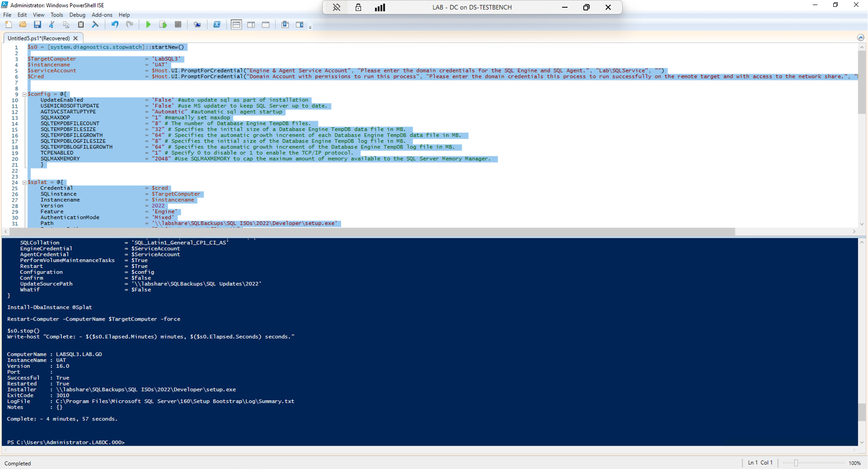Image resolution: width=868 pixels, height=469 pixels.
Task: Stop the running operation with the stop icon
Action: (x=178, y=25)
